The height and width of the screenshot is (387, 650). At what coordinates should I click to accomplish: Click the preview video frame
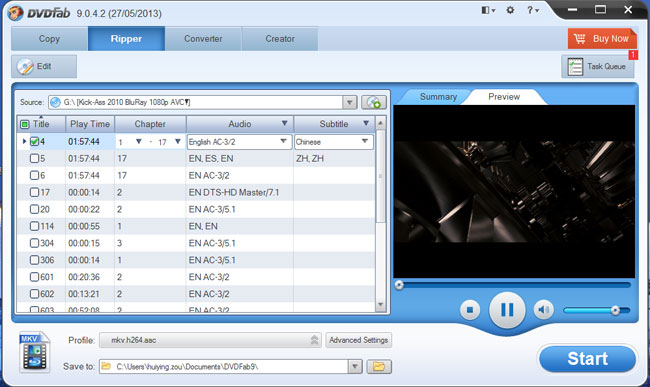point(514,191)
